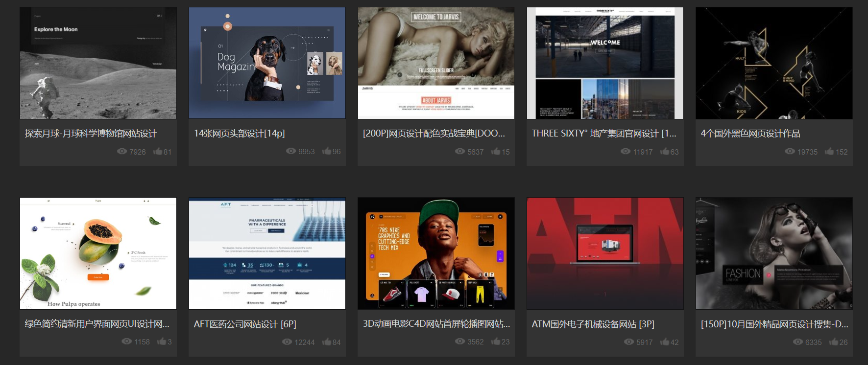Open the papaya Pulpa design thumbnail
Screen dimensions: 868x365
(x=98, y=253)
